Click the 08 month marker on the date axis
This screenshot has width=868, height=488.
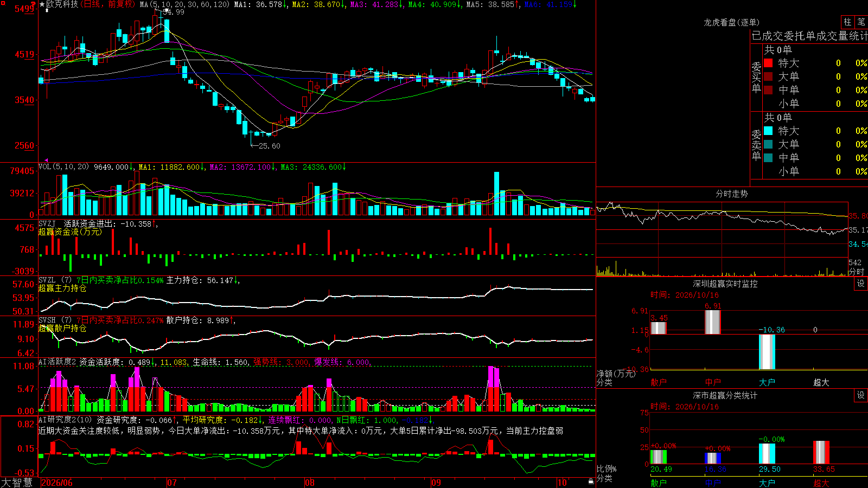310,483
